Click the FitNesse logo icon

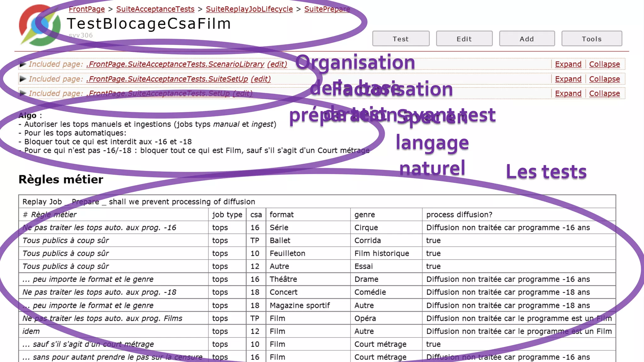click(40, 25)
